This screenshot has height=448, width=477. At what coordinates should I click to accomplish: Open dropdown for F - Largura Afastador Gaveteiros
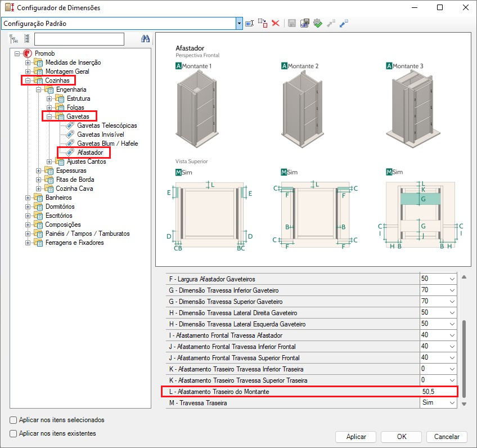pyautogui.click(x=452, y=279)
